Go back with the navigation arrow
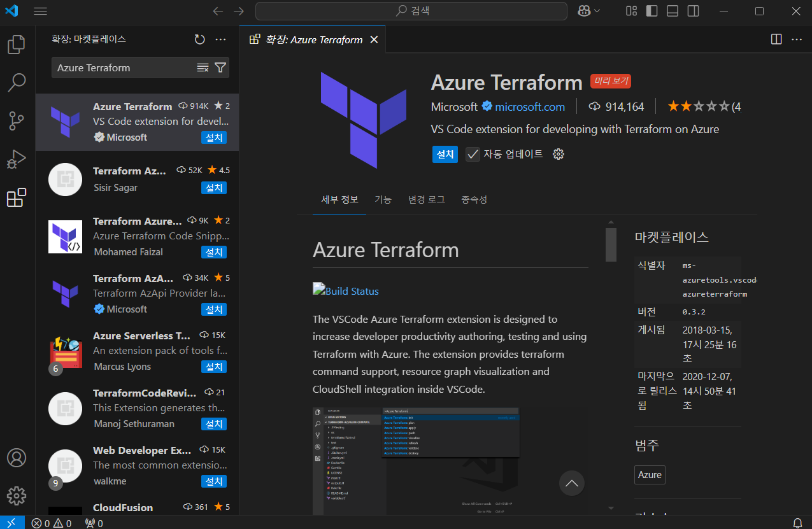This screenshot has width=812, height=529. click(x=218, y=11)
